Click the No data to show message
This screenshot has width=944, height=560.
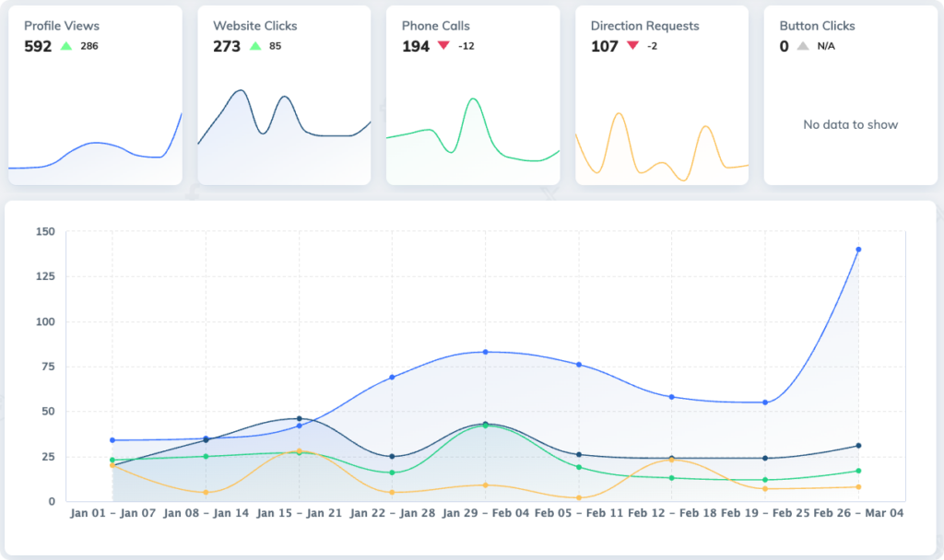click(848, 125)
